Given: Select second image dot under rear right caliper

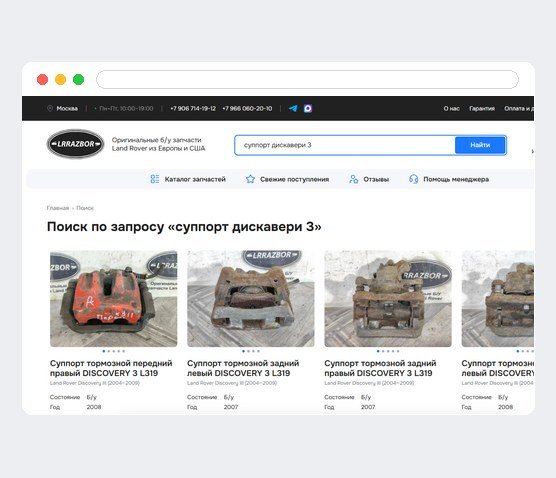Looking at the screenshot, I should point(383,351).
